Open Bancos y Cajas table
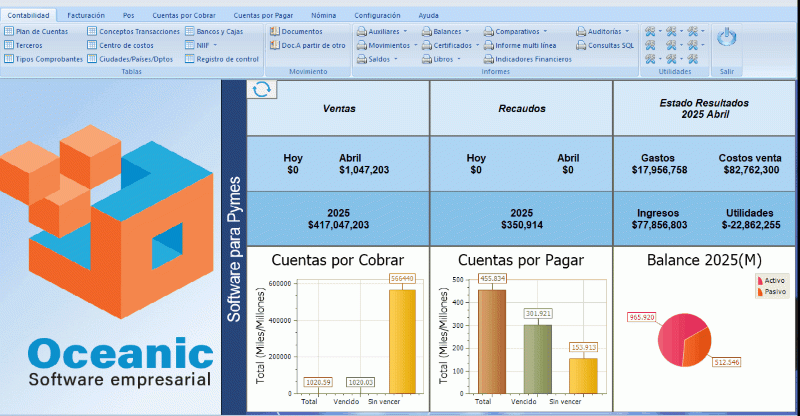800x416 pixels. [x=217, y=32]
